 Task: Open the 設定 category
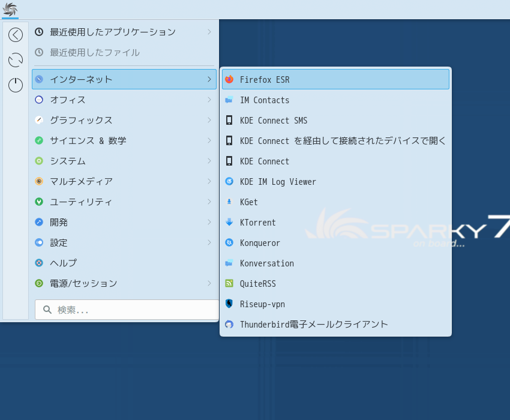124,242
